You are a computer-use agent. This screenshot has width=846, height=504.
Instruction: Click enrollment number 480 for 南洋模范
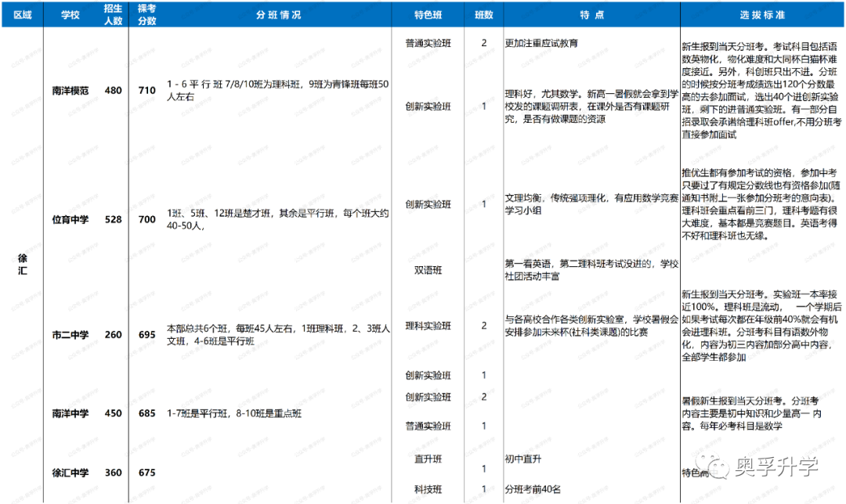point(114,91)
